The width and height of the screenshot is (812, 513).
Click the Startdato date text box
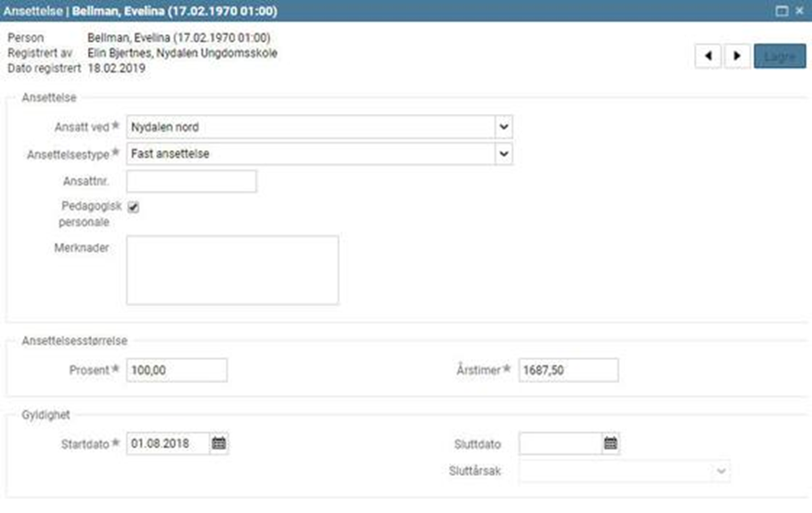168,443
